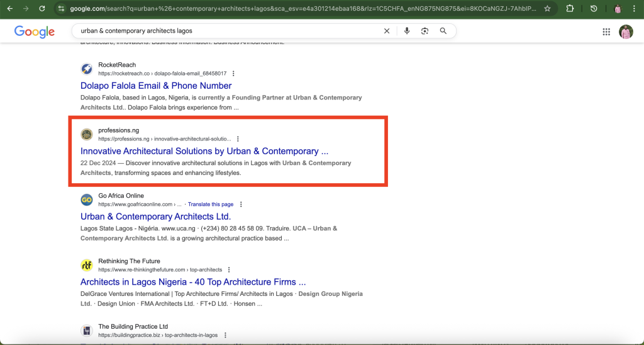
Task: Open Chrome three-dot menu
Action: coord(634,8)
